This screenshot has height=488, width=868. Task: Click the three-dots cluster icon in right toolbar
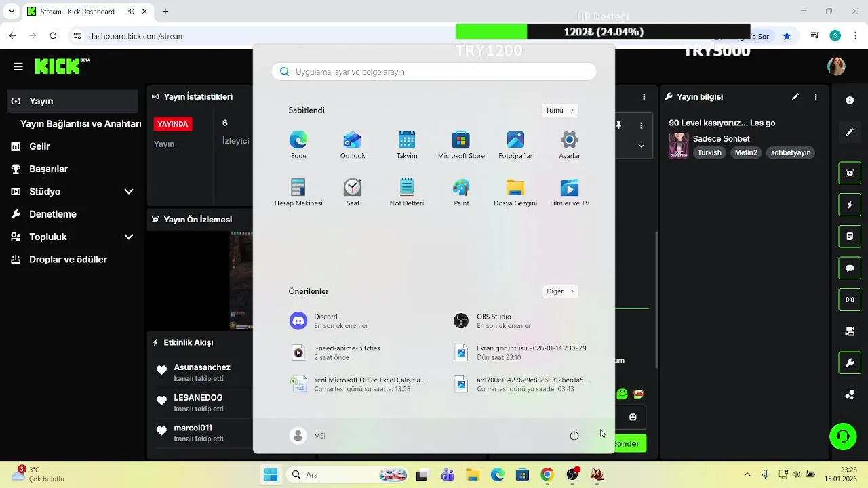pyautogui.click(x=850, y=395)
